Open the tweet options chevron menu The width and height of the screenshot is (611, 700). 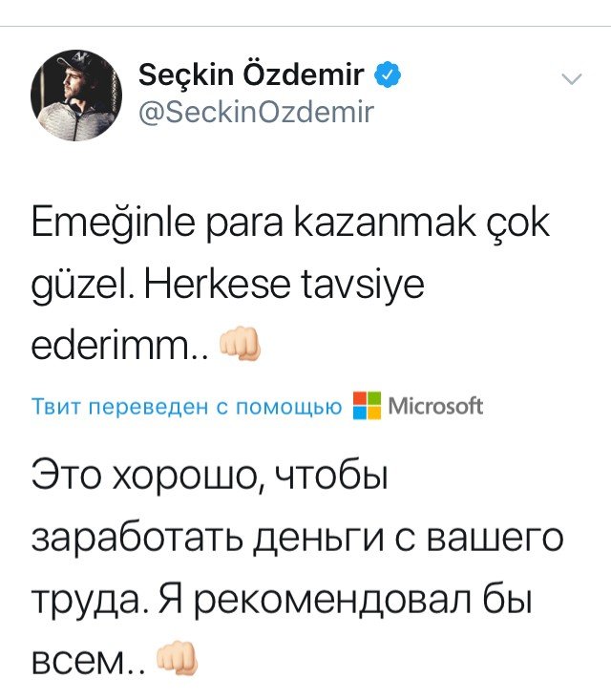[x=571, y=81]
